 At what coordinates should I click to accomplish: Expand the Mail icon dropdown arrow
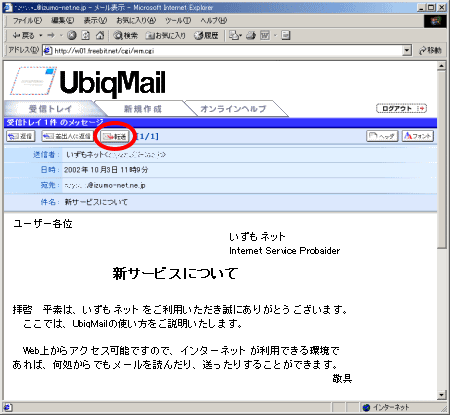240,35
